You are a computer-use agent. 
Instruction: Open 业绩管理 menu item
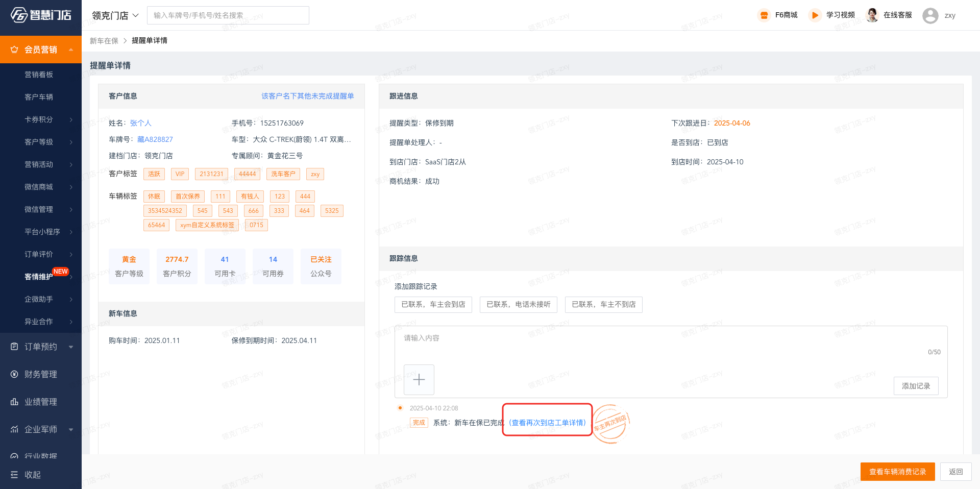(41, 402)
